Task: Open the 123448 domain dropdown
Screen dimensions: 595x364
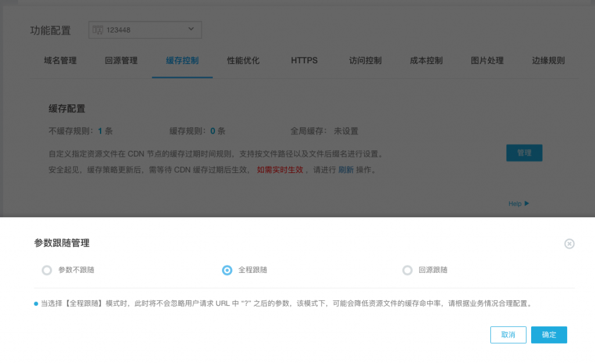Action: [x=145, y=30]
